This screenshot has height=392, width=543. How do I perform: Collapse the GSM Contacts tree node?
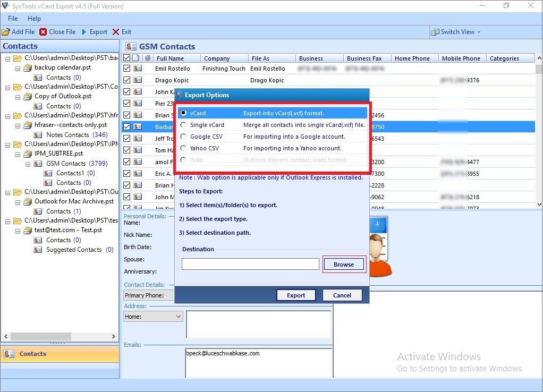(x=28, y=164)
